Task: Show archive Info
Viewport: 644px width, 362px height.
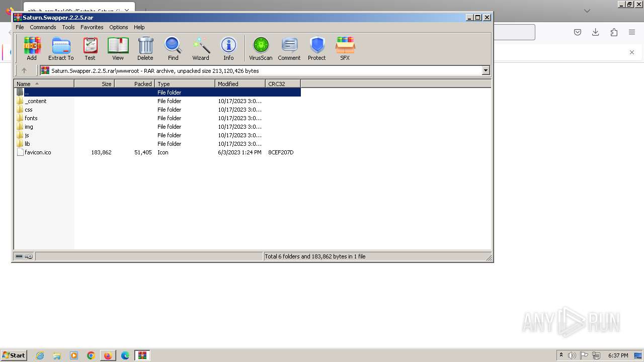Action: (228, 49)
